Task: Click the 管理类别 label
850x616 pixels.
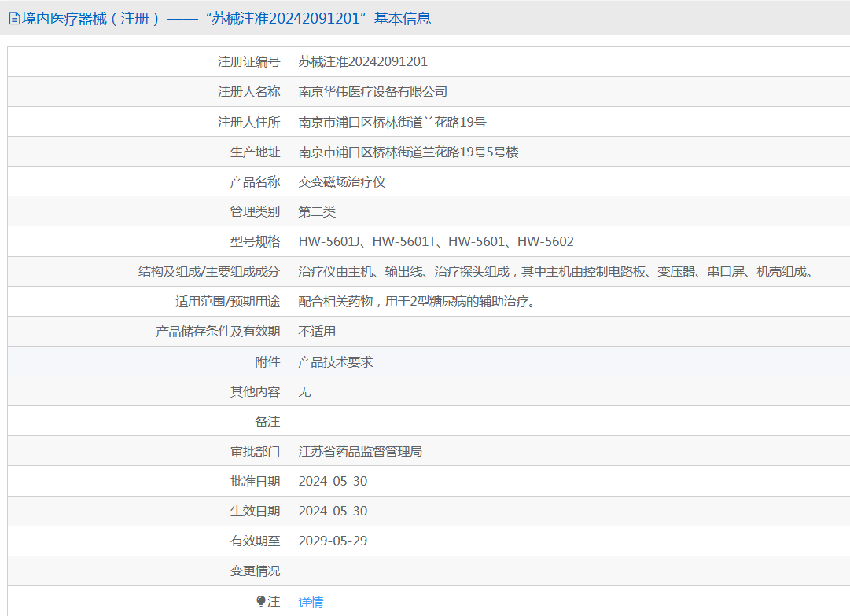Action: (256, 211)
